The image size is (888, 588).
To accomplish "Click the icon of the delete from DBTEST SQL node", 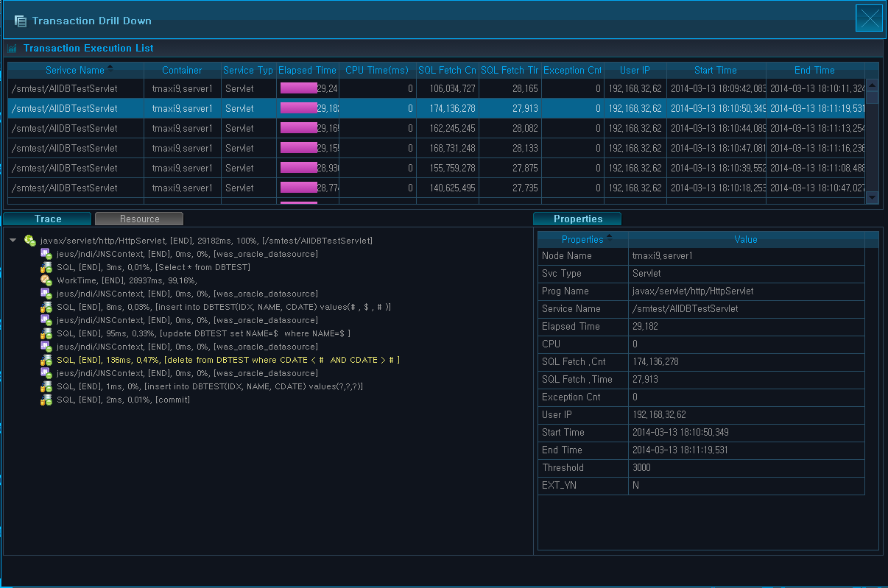I will pyautogui.click(x=46, y=360).
